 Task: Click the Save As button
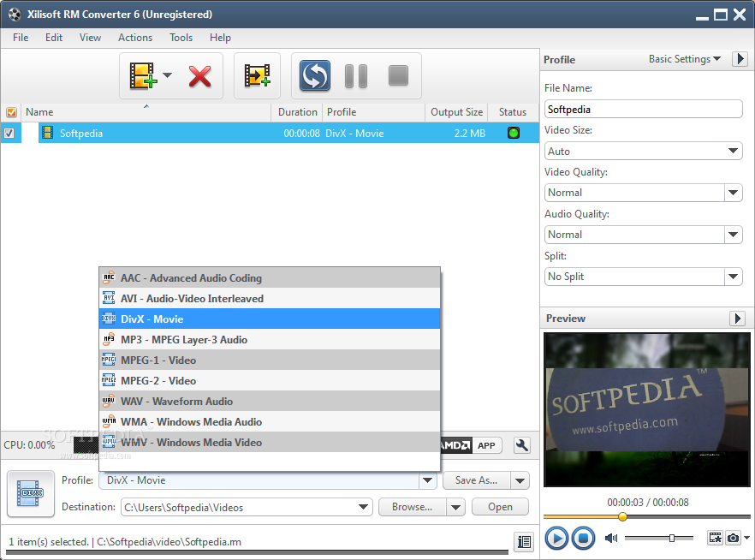click(477, 480)
